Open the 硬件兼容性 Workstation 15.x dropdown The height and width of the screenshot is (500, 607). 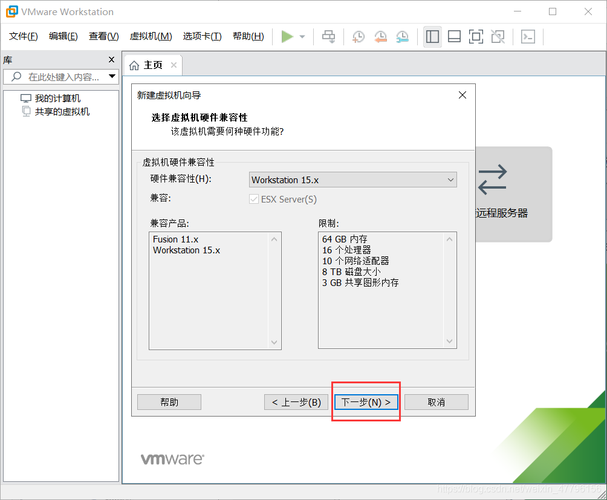[353, 180]
